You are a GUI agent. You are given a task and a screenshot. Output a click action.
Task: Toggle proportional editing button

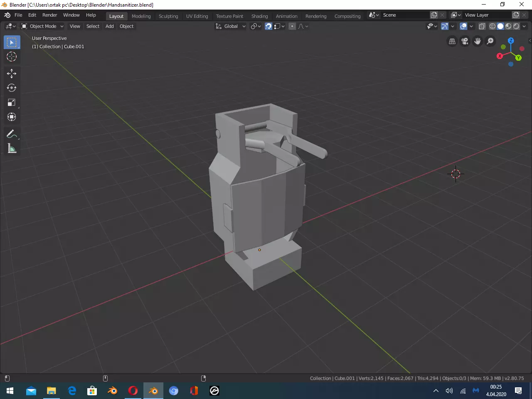coord(292,26)
